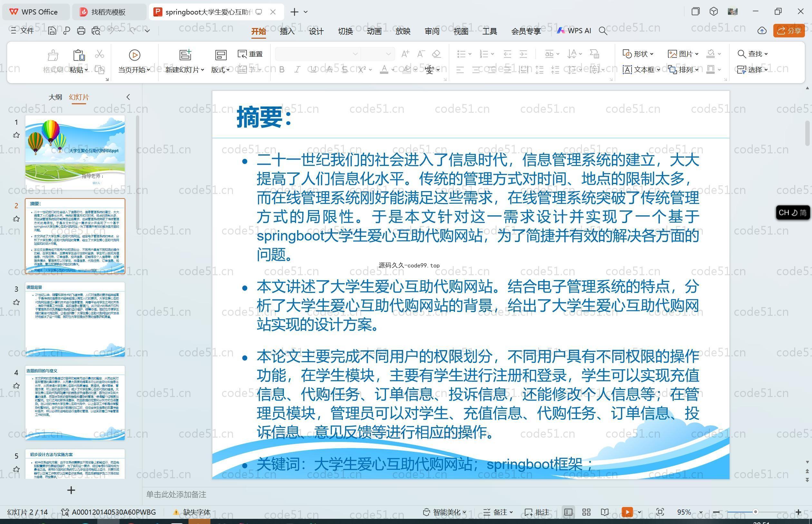Click the Convert to SmartArt icon
Viewport: 812px width, 524px height.
[594, 54]
